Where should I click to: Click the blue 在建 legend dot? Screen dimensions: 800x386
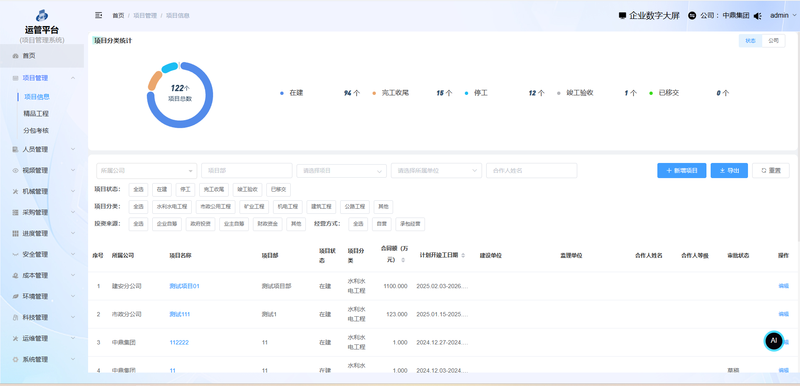coord(282,93)
